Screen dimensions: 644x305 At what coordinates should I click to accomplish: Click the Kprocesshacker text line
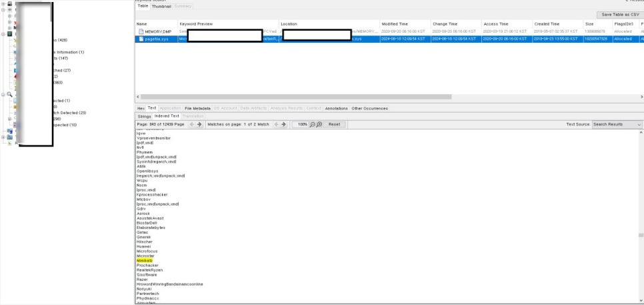(x=152, y=194)
